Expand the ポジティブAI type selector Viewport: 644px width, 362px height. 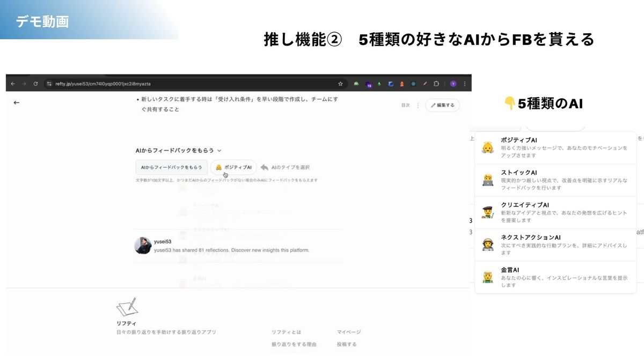(x=234, y=167)
